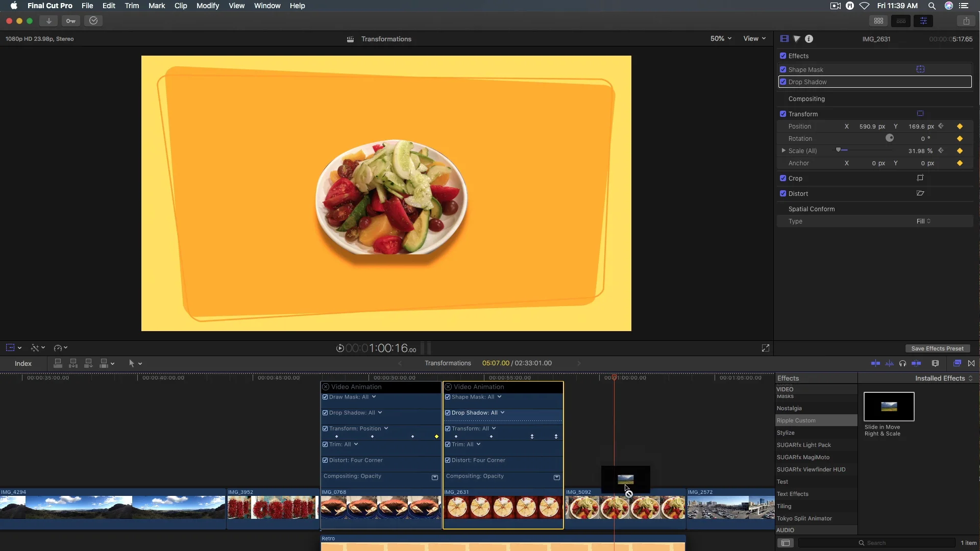The width and height of the screenshot is (980, 551).
Task: Open the video inspector tab icon
Action: pyautogui.click(x=785, y=39)
